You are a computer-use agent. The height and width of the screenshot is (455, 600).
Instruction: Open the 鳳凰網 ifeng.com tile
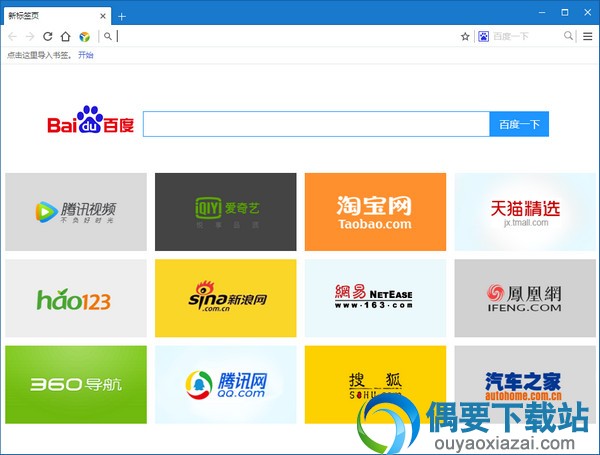tap(525, 298)
